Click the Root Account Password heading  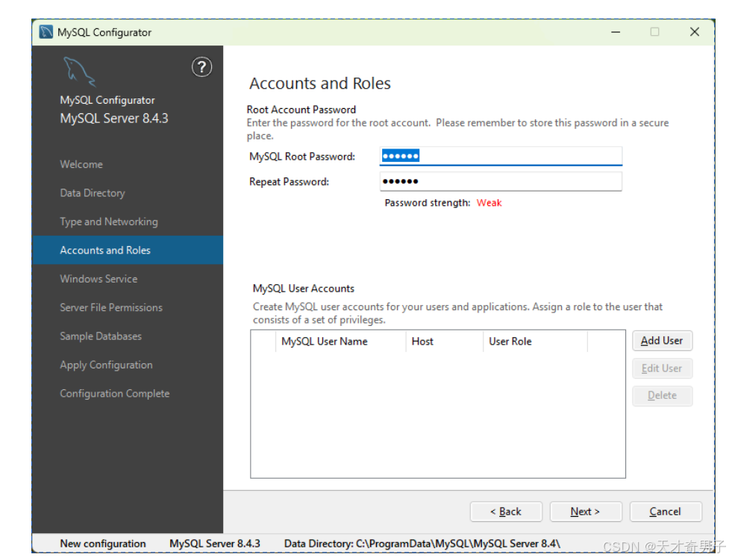(x=301, y=110)
